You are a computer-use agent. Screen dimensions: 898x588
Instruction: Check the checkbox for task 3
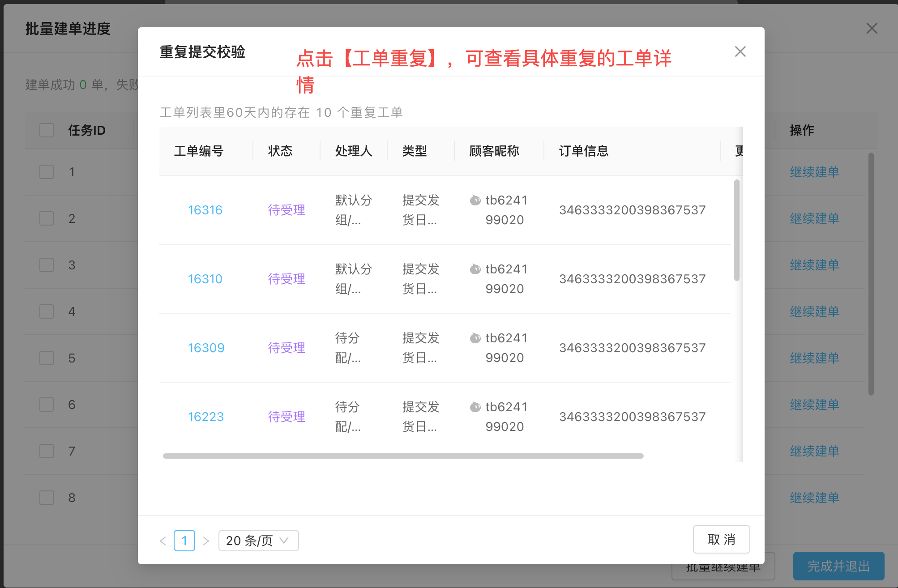pos(47,265)
